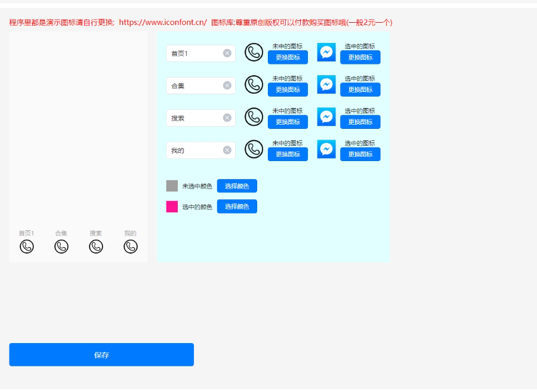
Task: Click the selected messenger icon in 合集 row
Action: pyautogui.click(x=326, y=85)
